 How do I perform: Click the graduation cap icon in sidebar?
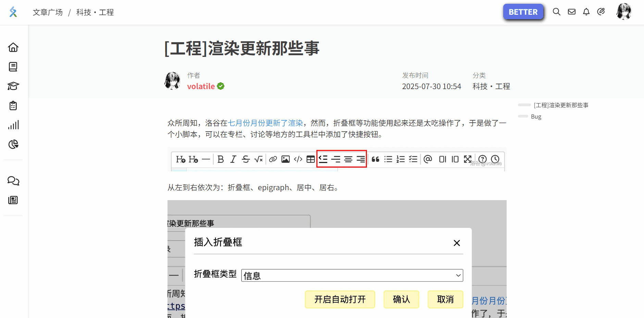(13, 86)
